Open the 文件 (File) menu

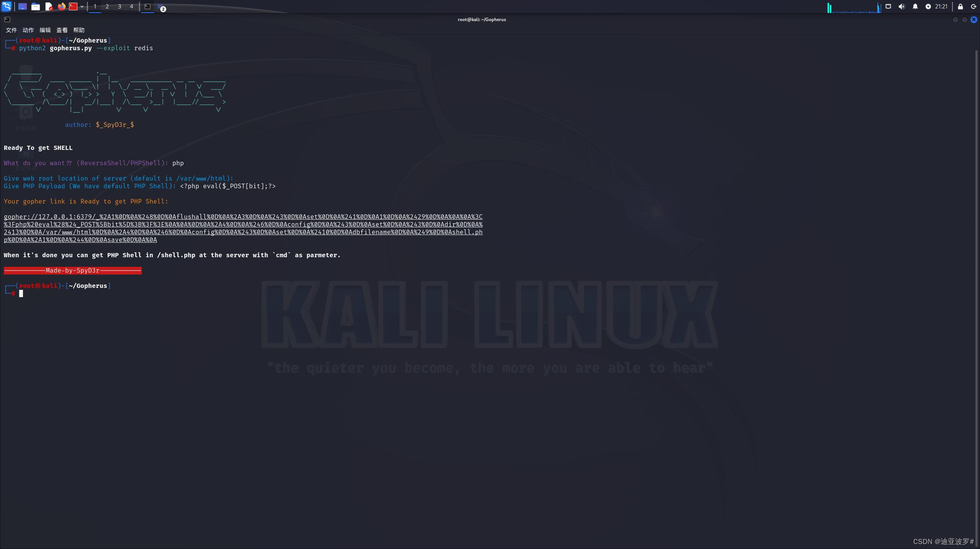click(x=11, y=30)
